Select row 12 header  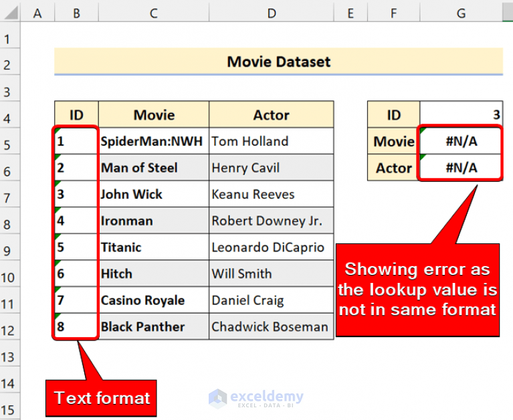coord(10,326)
